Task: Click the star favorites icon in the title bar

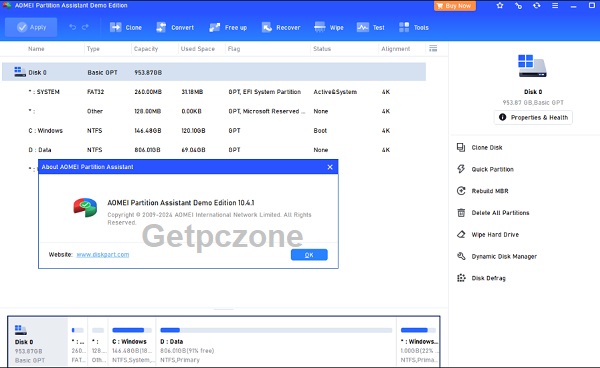Action: [500, 6]
